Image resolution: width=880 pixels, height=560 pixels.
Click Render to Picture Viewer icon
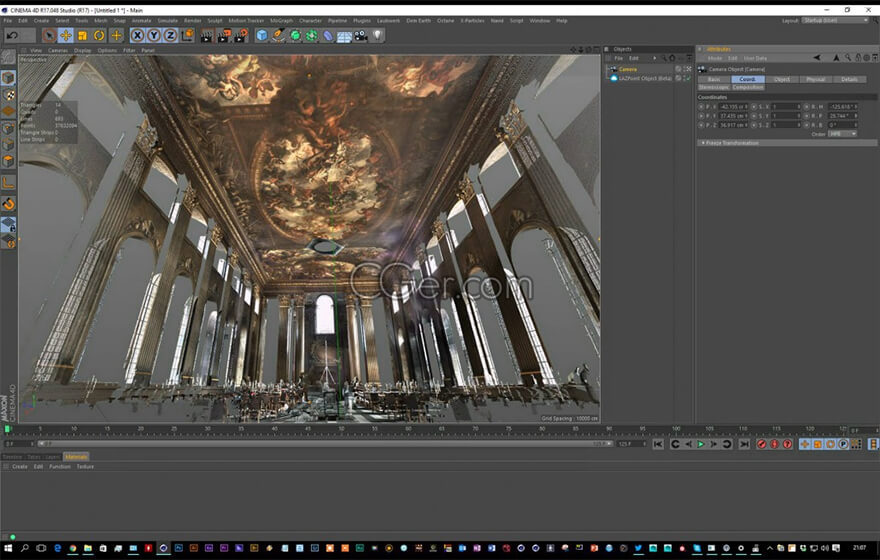(x=223, y=35)
